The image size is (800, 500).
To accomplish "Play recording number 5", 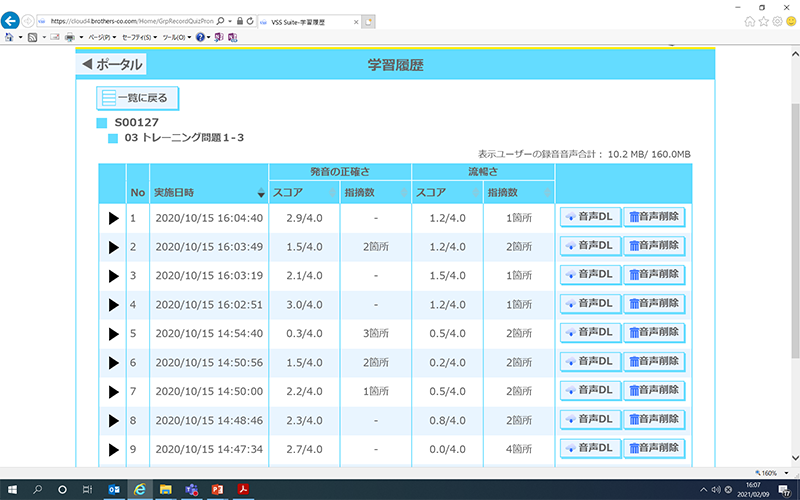I will pyautogui.click(x=113, y=333).
